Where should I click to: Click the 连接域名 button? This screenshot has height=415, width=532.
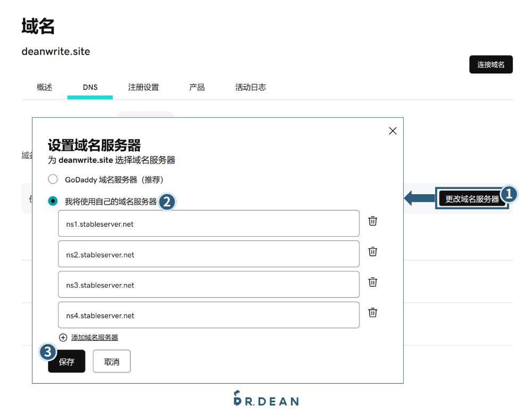coord(490,64)
